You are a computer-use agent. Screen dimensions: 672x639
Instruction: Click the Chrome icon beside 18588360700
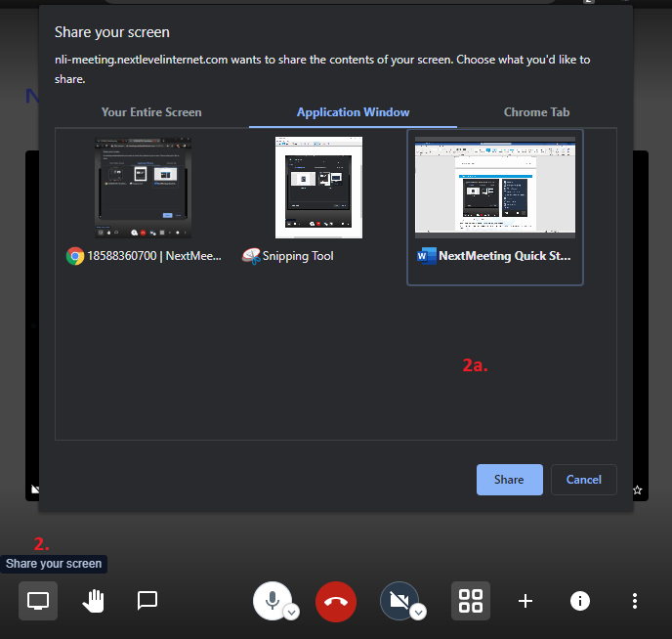75,256
